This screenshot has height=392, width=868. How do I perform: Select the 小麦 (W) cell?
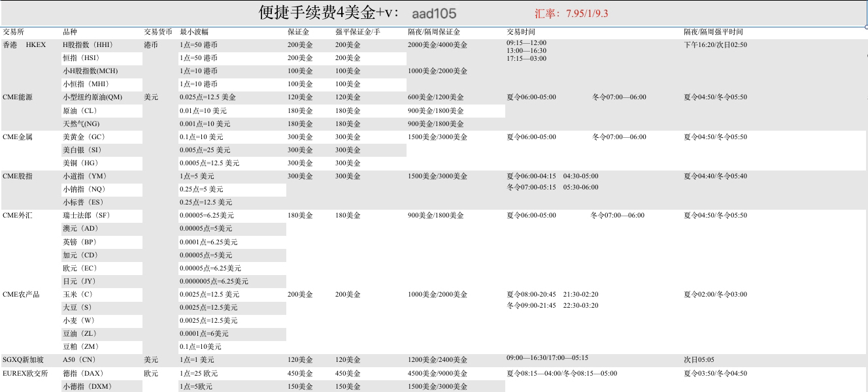click(x=79, y=321)
